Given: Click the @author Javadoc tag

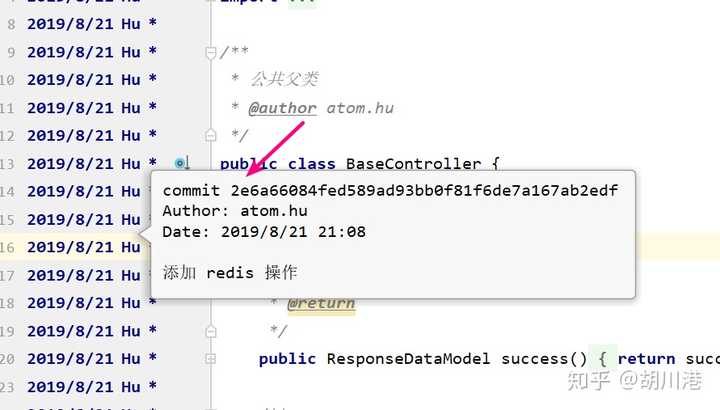Looking at the screenshot, I should 282,108.
